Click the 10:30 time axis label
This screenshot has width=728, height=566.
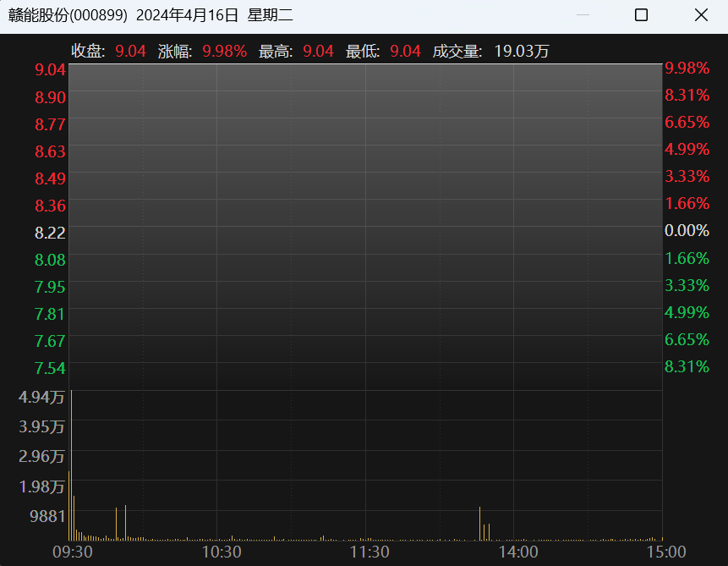point(221,552)
